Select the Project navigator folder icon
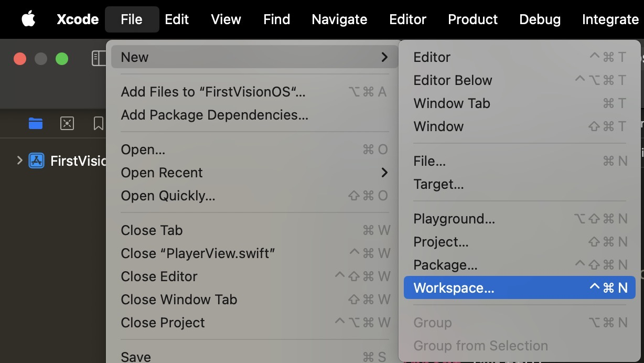The height and width of the screenshot is (363, 644). coord(36,123)
